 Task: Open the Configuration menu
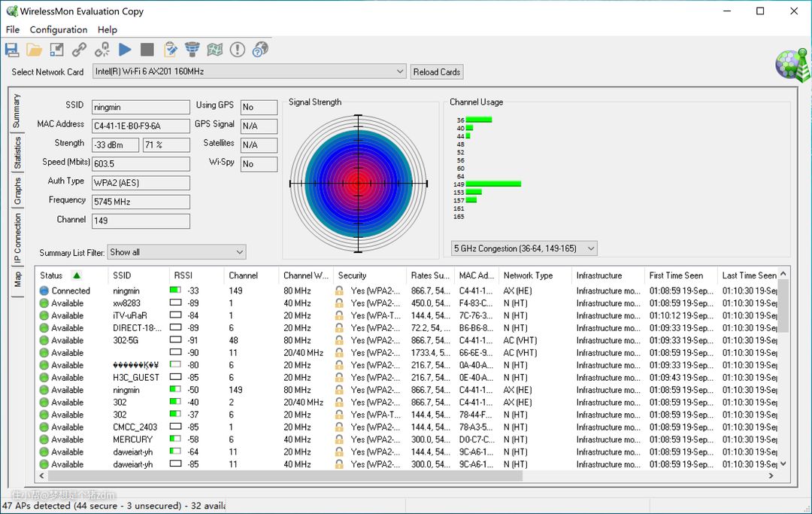tap(59, 29)
